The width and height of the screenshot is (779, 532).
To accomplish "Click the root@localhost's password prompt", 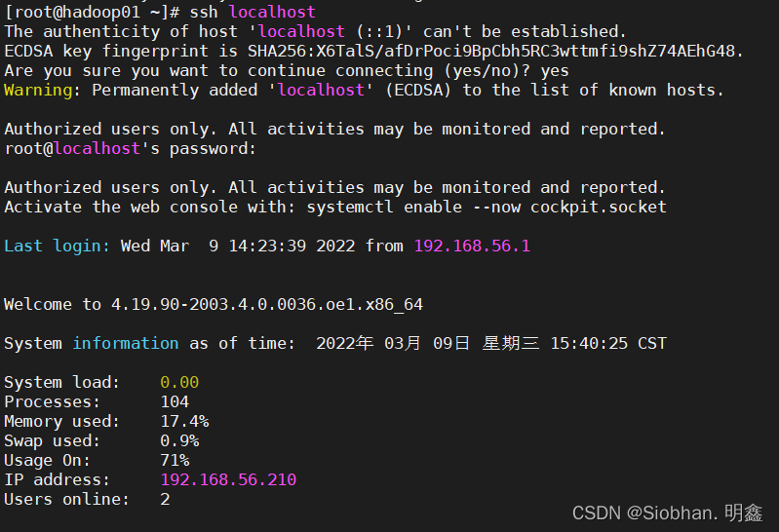I will click(x=130, y=148).
